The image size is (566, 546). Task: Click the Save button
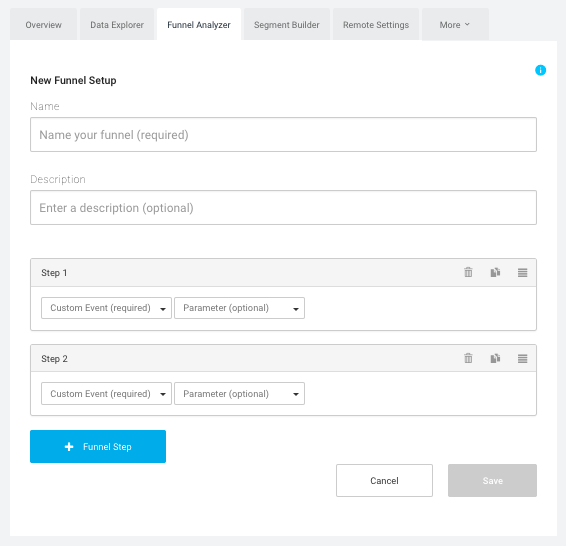tap(492, 480)
